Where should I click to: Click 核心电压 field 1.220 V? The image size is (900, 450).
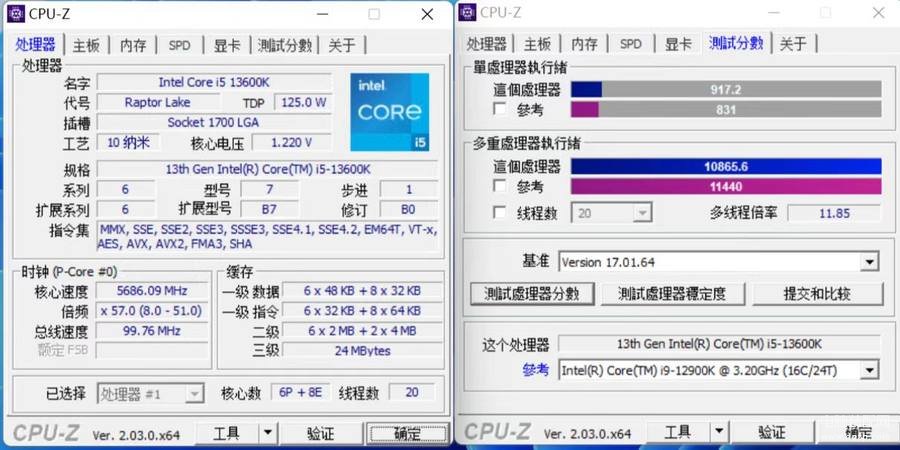(292, 142)
